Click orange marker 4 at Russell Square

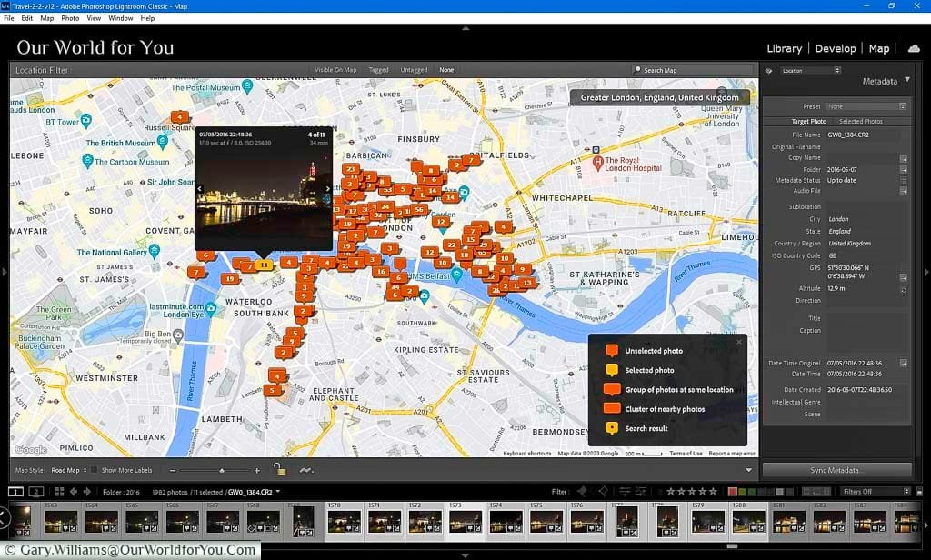180,117
